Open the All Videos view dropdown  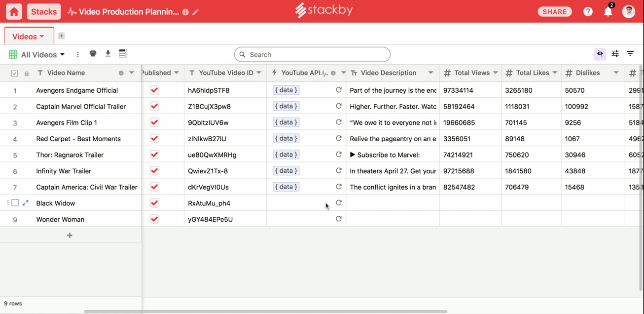(x=42, y=55)
